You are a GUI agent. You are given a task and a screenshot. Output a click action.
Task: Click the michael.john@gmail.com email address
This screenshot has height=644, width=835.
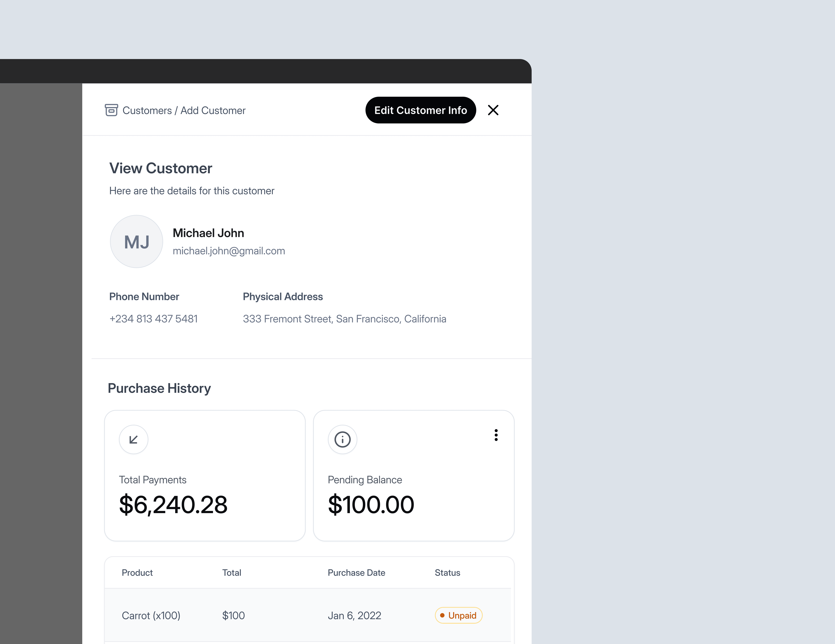pyautogui.click(x=229, y=251)
